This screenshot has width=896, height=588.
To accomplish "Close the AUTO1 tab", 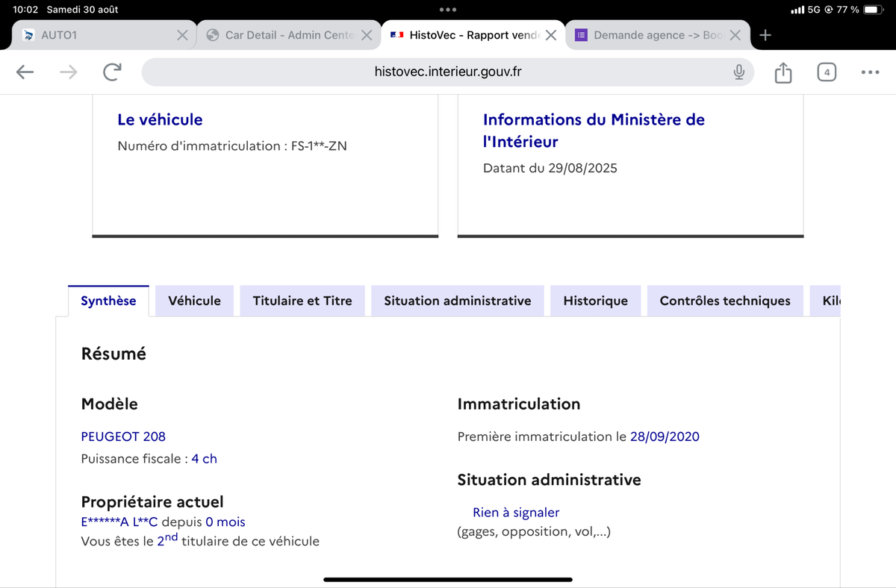I will (x=182, y=35).
